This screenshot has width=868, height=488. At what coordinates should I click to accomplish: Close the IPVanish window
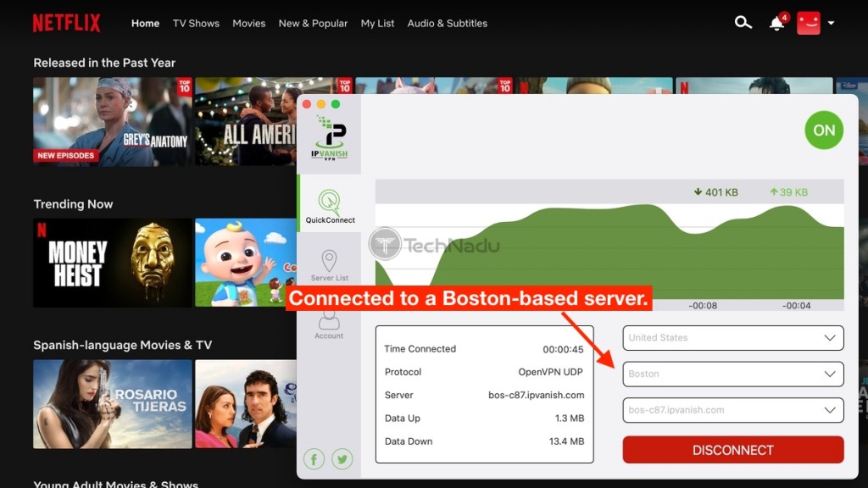coord(307,104)
